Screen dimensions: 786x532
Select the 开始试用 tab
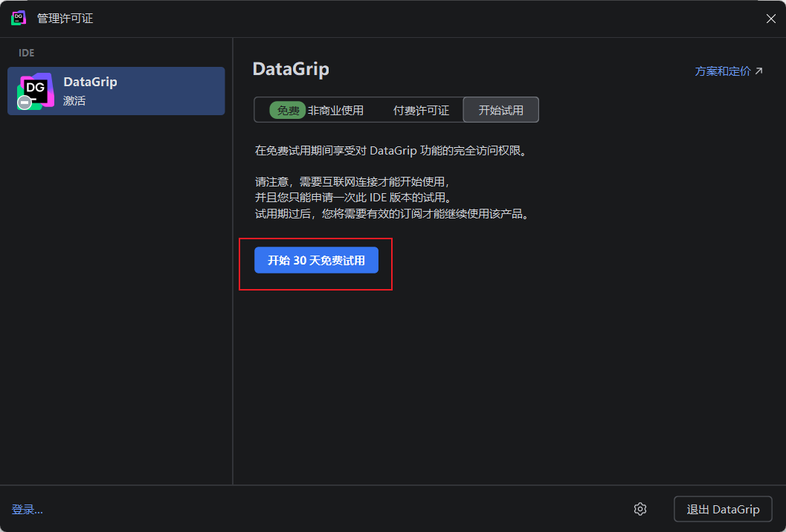(x=500, y=110)
